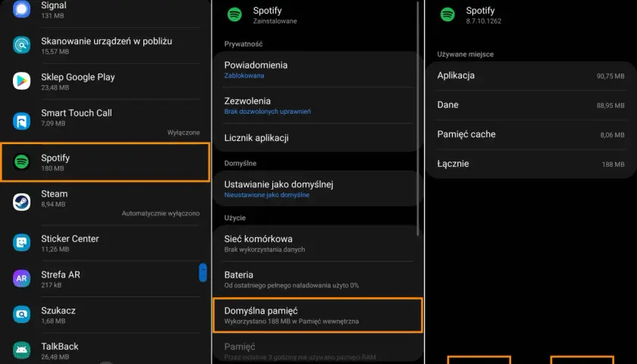Tap the Steam app icon
The height and width of the screenshot is (364, 637).
point(21,202)
